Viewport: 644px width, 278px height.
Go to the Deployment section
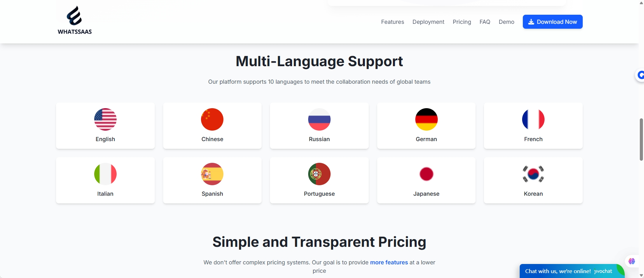point(428,22)
